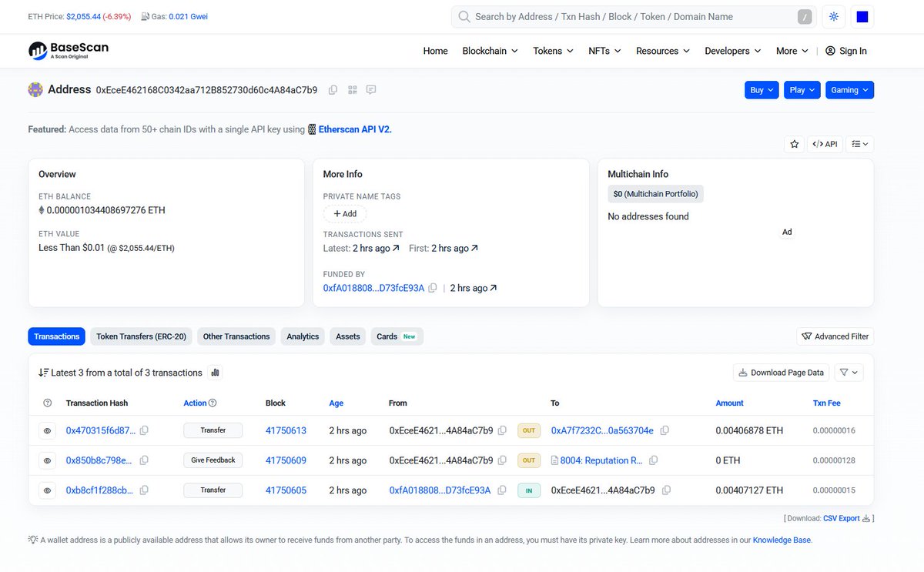Expand the list options dropdown beside API

(x=860, y=144)
